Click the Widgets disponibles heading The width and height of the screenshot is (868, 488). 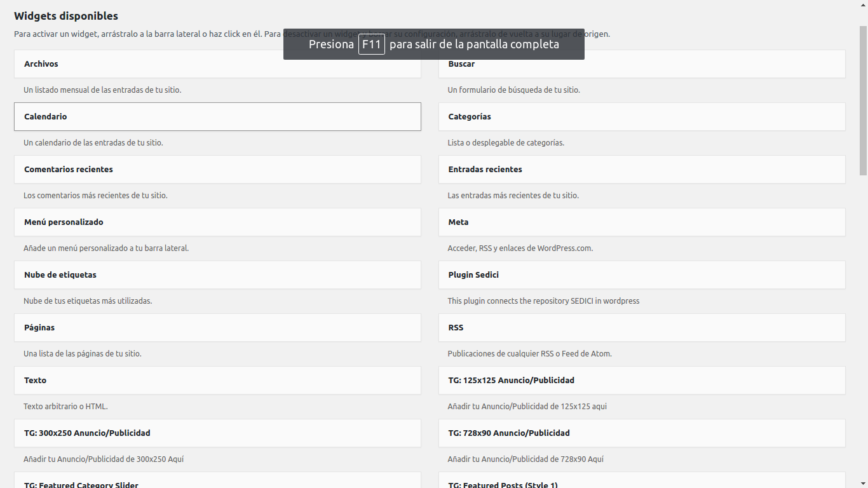coord(66,17)
